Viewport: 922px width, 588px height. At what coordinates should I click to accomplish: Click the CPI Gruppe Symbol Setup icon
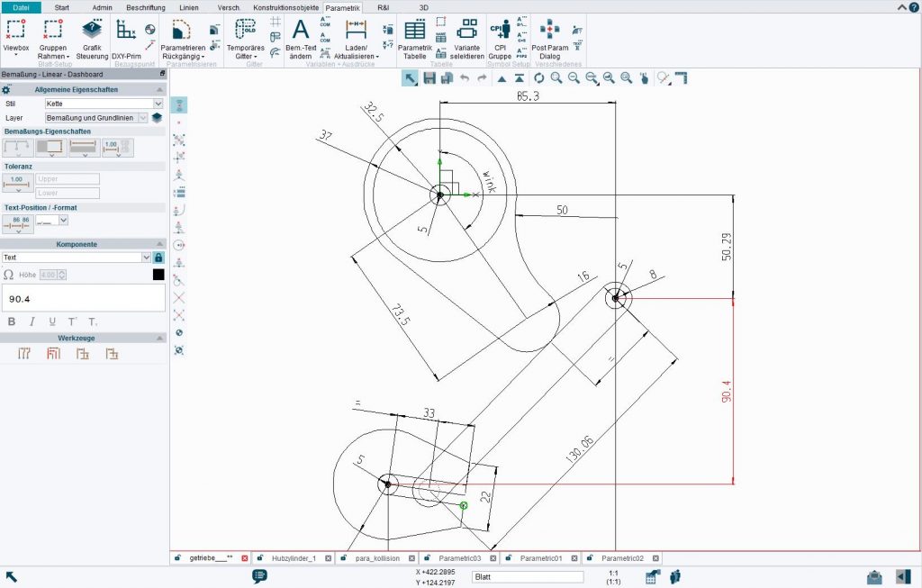point(499,36)
